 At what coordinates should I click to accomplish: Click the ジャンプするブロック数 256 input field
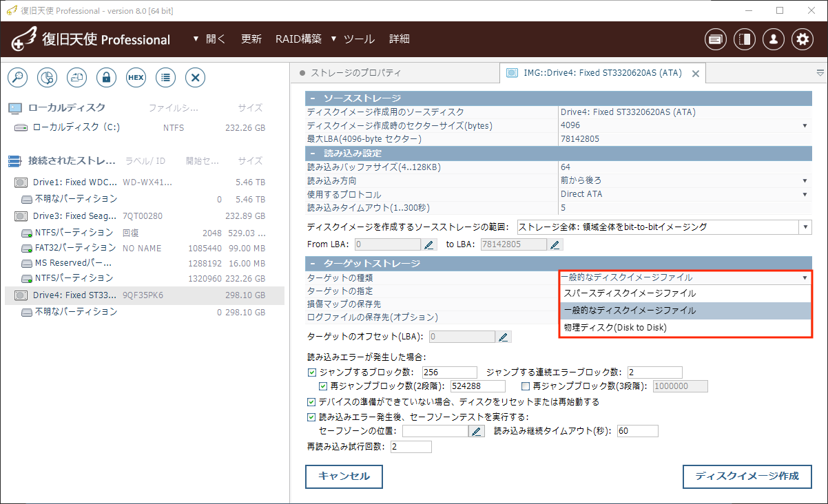click(x=450, y=372)
